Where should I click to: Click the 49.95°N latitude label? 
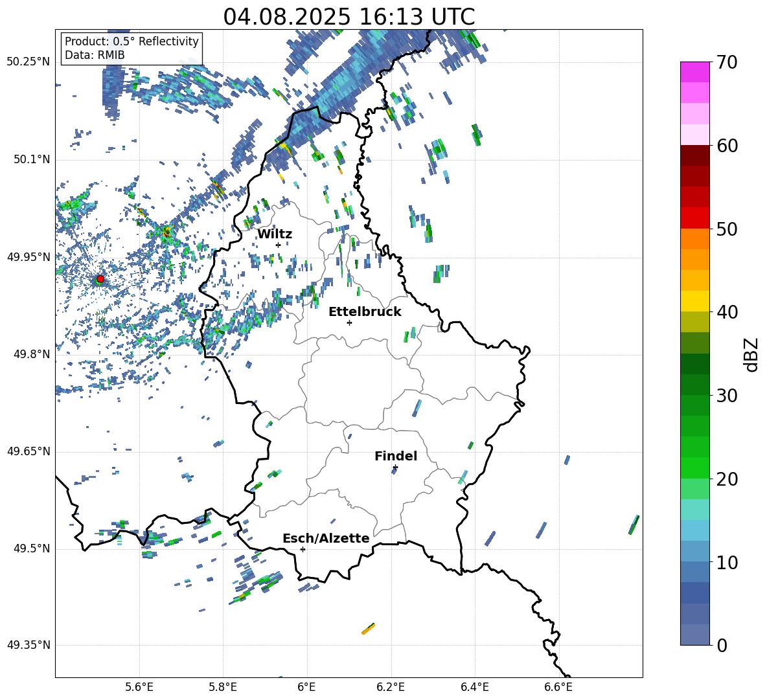[28, 256]
